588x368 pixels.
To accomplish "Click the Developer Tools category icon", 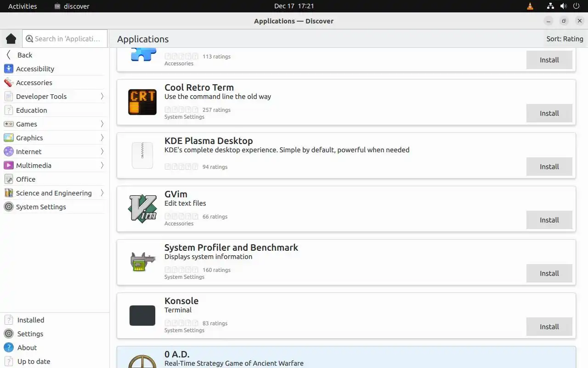I will (x=8, y=96).
